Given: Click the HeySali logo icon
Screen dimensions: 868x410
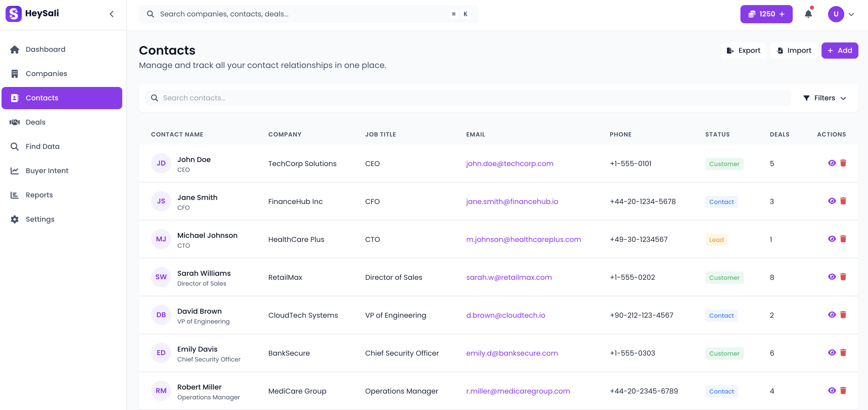Looking at the screenshot, I should (13, 14).
